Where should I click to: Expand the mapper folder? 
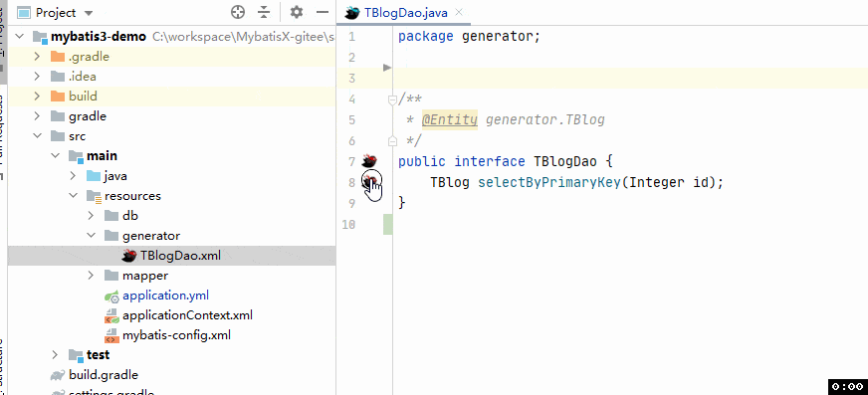click(x=91, y=276)
